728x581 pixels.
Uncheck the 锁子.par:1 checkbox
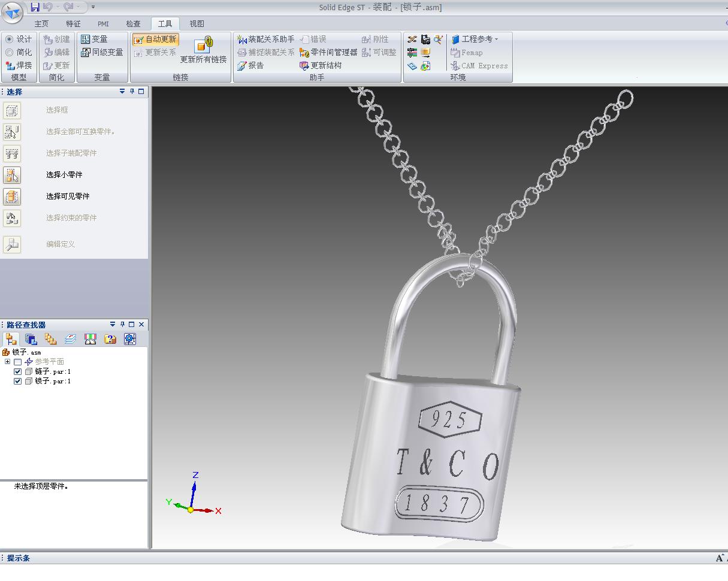pyautogui.click(x=17, y=381)
